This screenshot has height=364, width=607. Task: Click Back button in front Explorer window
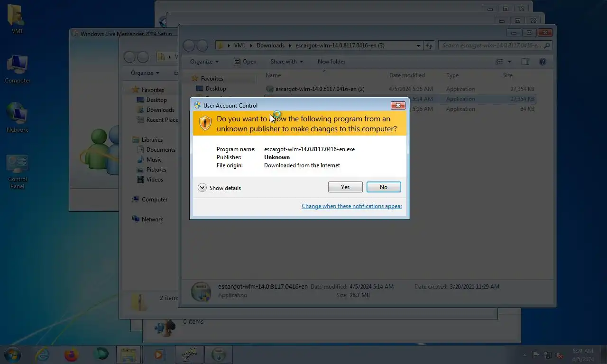point(189,45)
